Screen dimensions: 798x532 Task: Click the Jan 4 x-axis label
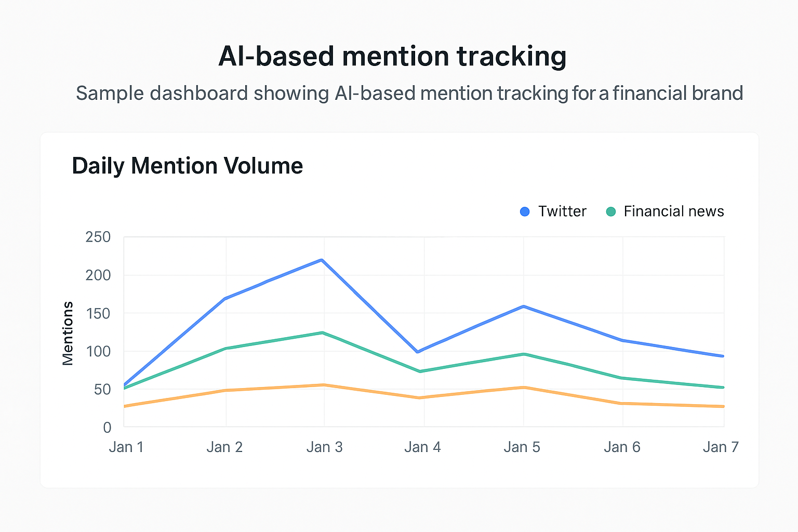422,447
